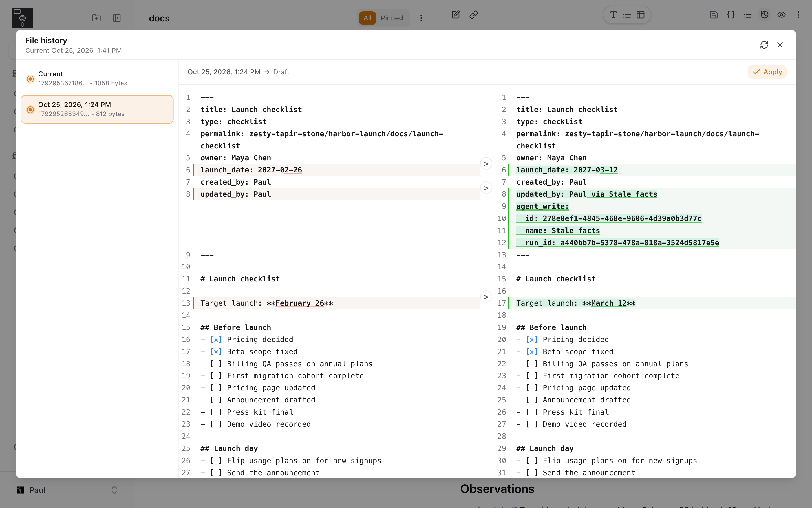Switch to the Pinned filter tab
Viewport: 812px width, 508px height.
(392, 18)
